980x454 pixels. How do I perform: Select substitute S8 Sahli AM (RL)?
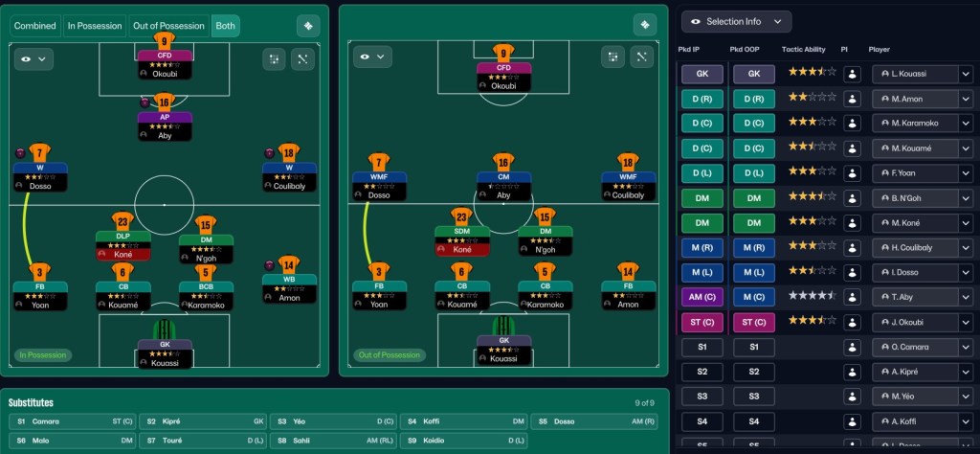(x=334, y=441)
